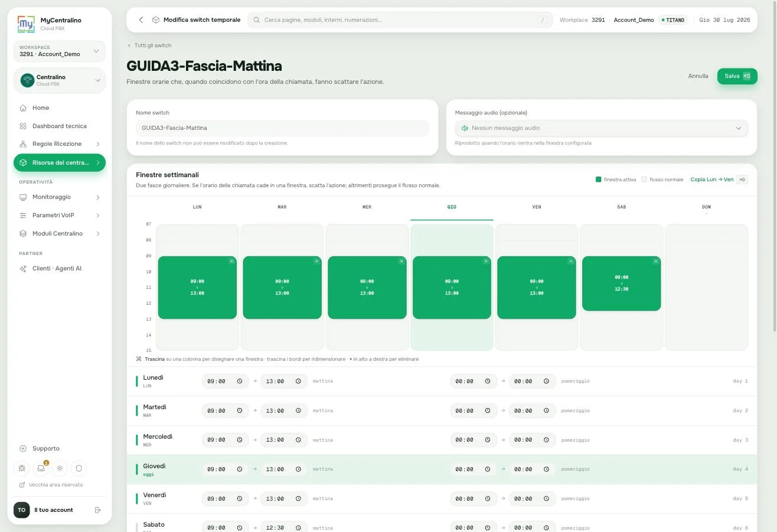Screen dimensions: 777x532
Task: Open the inbox icon with notification badge
Action: coord(41,468)
